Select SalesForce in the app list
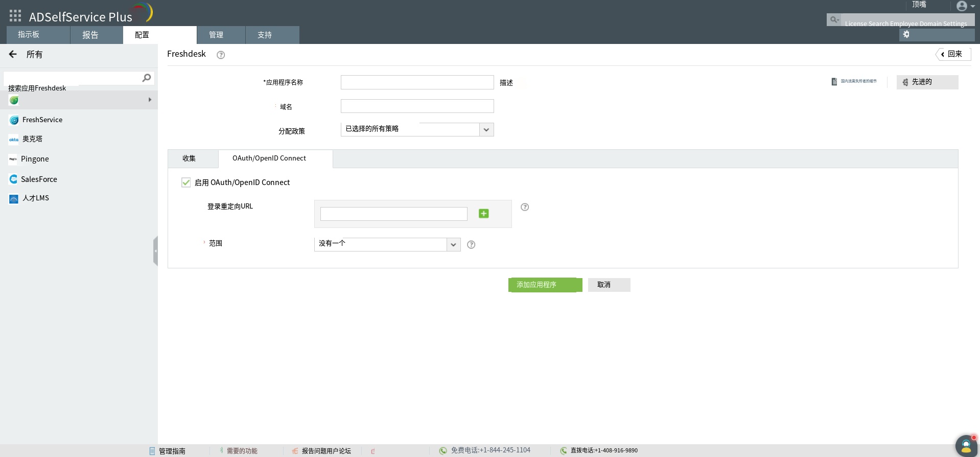 (39, 179)
